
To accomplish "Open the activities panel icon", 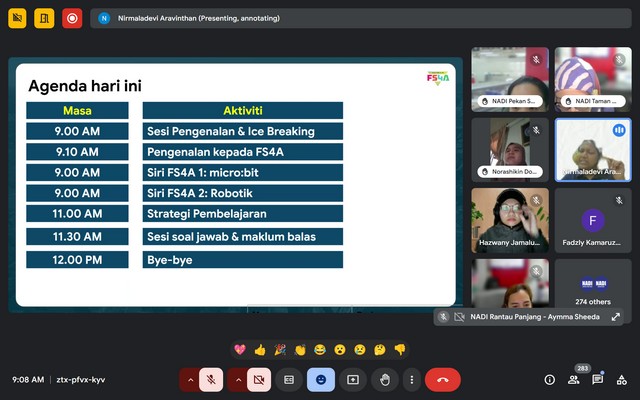I will (622, 380).
